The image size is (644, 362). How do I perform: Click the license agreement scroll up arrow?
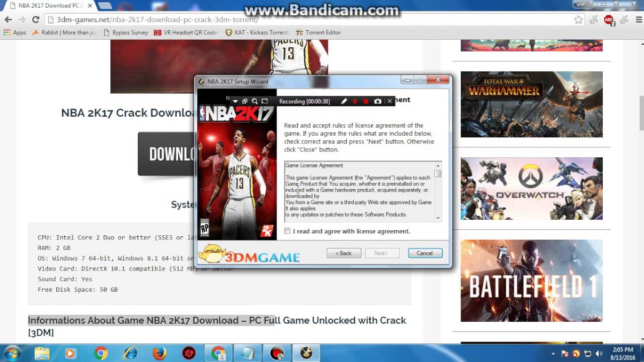point(438,165)
